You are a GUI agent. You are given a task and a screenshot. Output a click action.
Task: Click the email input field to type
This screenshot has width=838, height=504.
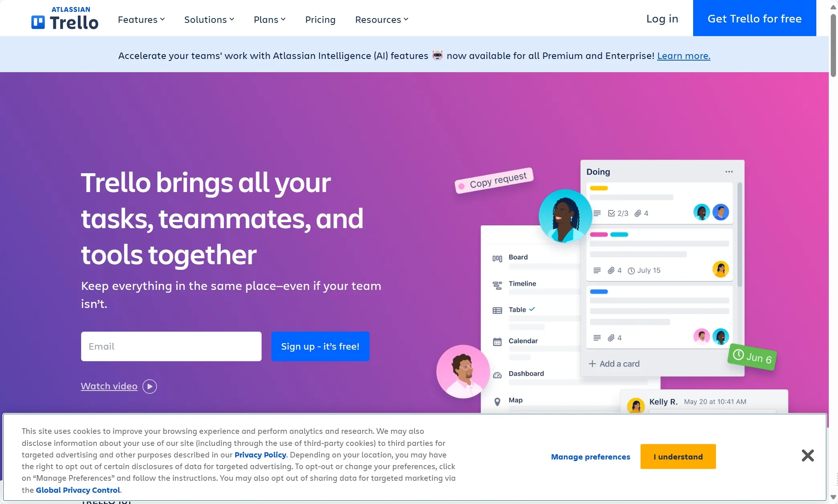click(x=171, y=346)
